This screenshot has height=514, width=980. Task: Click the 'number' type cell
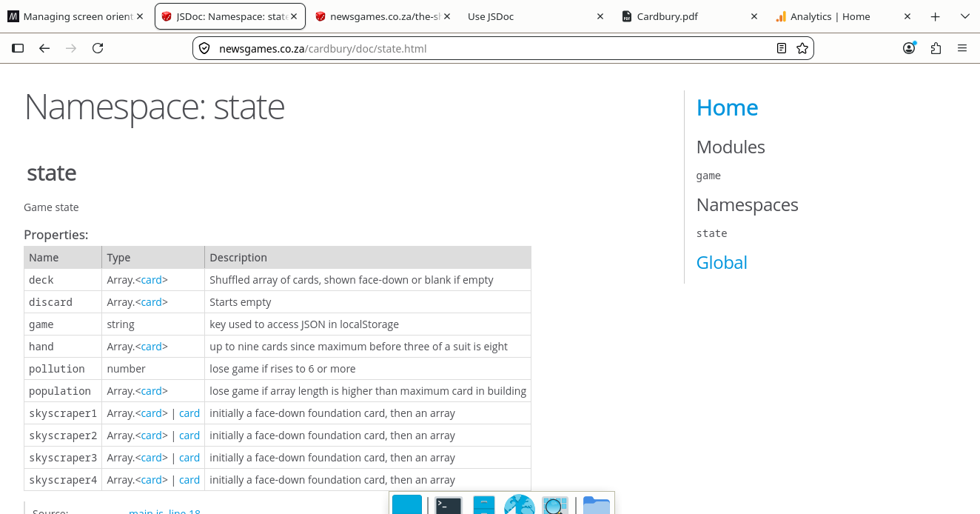tap(153, 369)
